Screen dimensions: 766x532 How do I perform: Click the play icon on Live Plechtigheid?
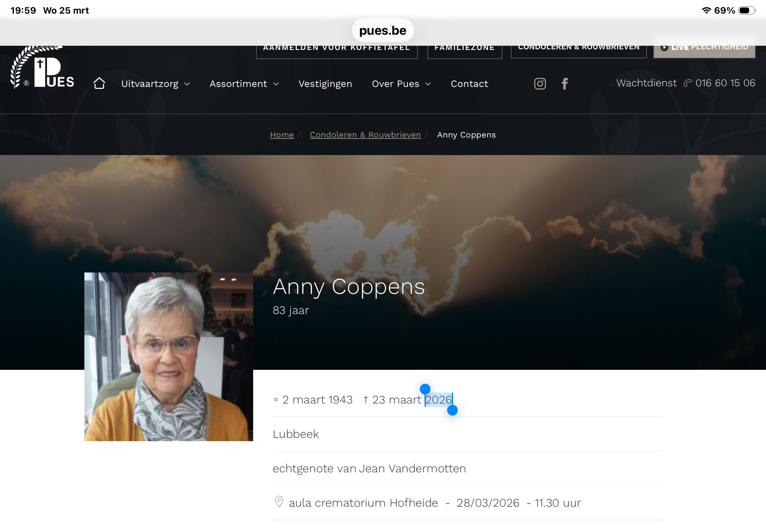coord(664,48)
